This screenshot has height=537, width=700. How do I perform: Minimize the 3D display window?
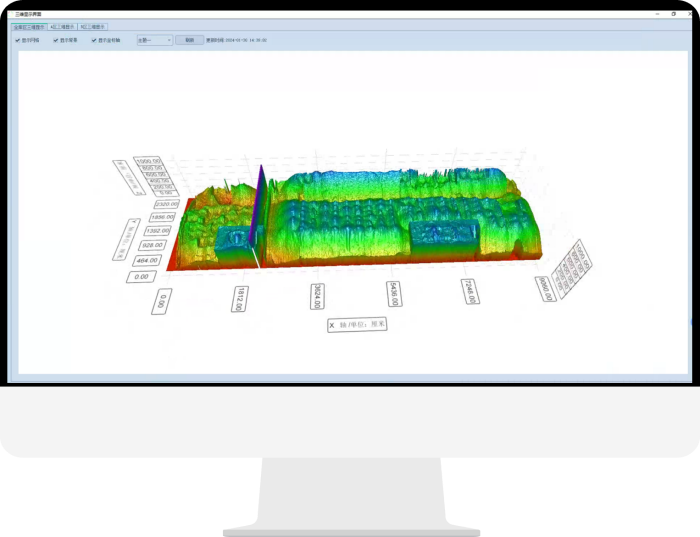click(658, 14)
